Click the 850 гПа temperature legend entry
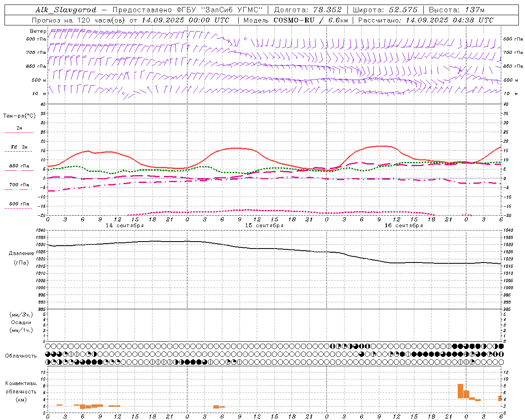The height and width of the screenshot is (420, 525). [19, 166]
